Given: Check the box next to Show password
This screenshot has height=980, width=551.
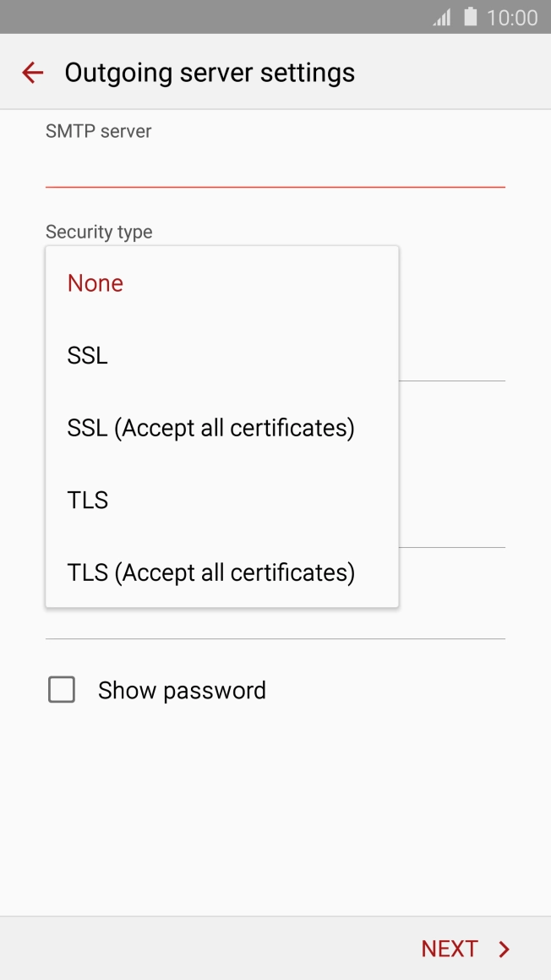Looking at the screenshot, I should pos(62,689).
